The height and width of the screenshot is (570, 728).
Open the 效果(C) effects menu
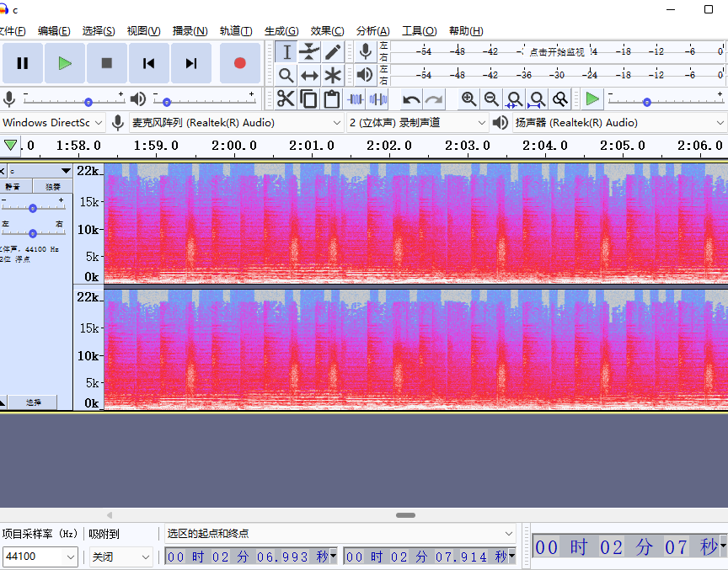pyautogui.click(x=327, y=31)
